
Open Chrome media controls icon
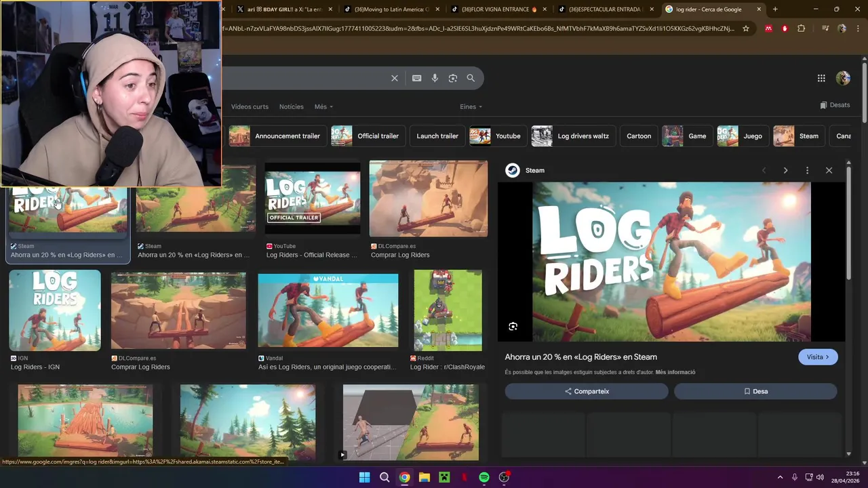point(825,28)
